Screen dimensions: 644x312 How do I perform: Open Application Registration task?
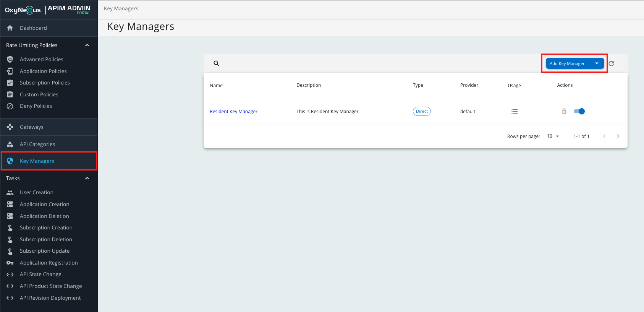pos(49,263)
